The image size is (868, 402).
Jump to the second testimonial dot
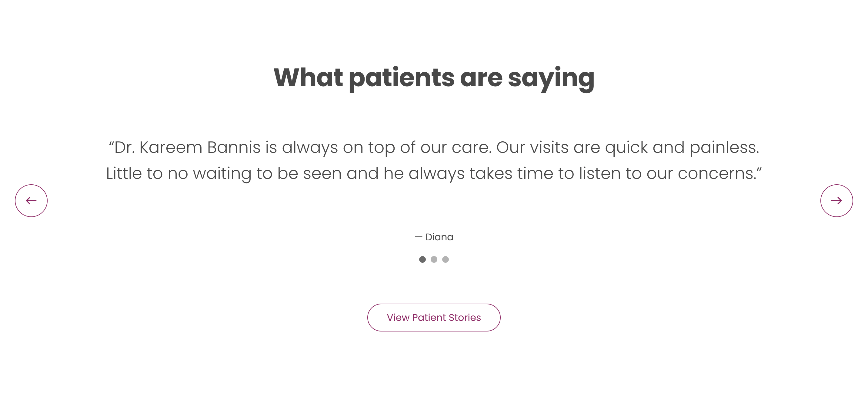(x=434, y=259)
